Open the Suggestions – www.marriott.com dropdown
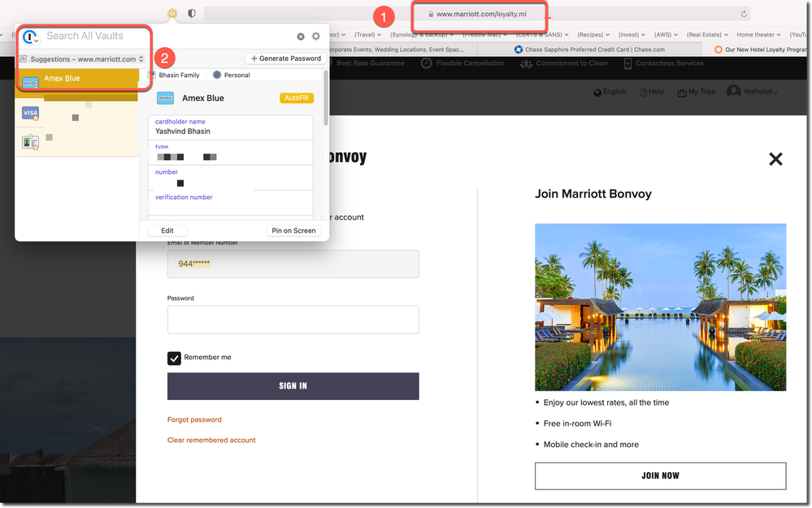This screenshot has width=812, height=508. (81, 59)
